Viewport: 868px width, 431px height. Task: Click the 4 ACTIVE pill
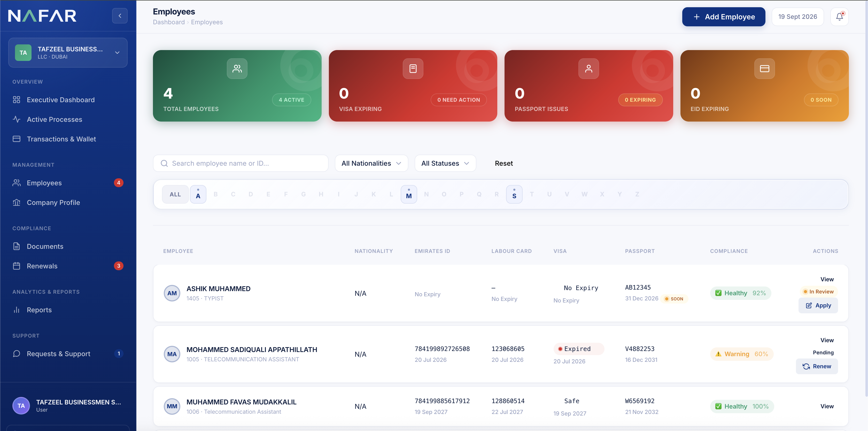(291, 100)
